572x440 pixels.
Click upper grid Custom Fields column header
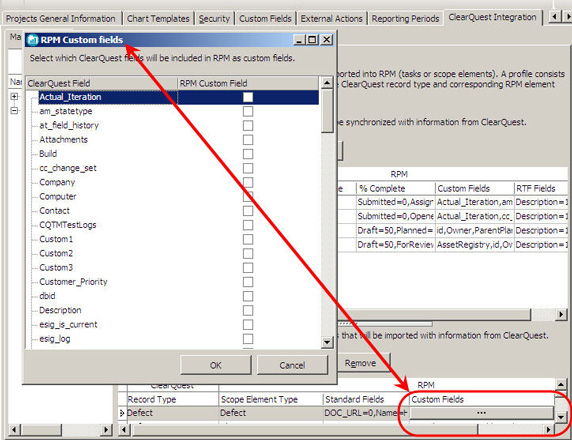pyautogui.click(x=474, y=189)
